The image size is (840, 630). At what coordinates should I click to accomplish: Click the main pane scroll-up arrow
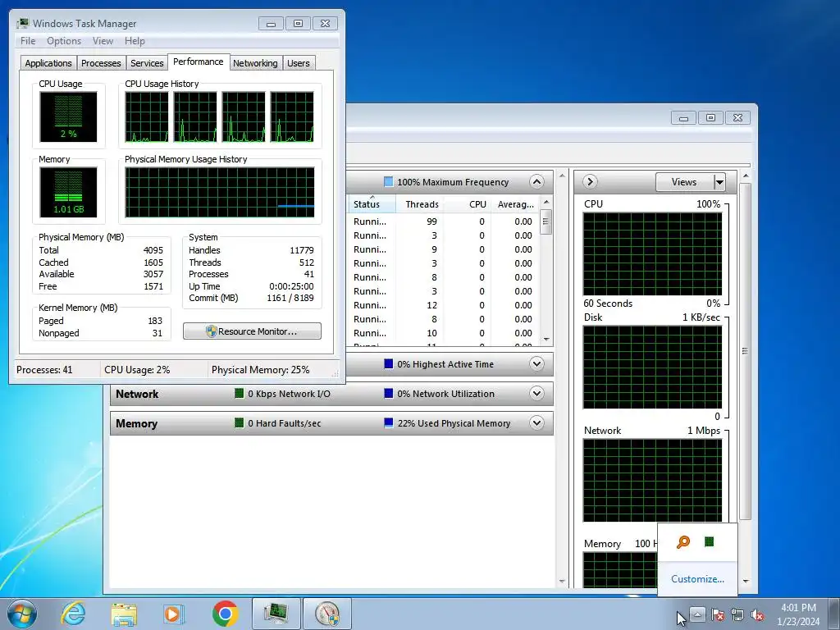click(x=562, y=176)
